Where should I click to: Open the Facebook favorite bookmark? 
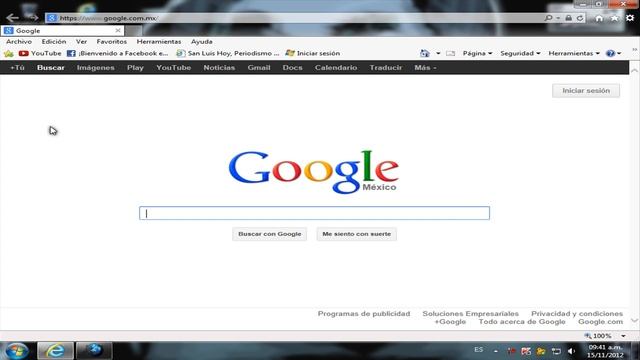click(x=117, y=53)
